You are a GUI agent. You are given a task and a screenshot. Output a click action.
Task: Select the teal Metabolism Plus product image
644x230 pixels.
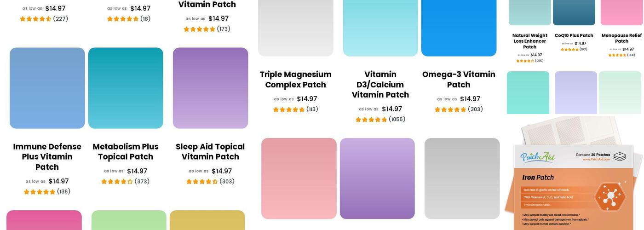pos(126,88)
